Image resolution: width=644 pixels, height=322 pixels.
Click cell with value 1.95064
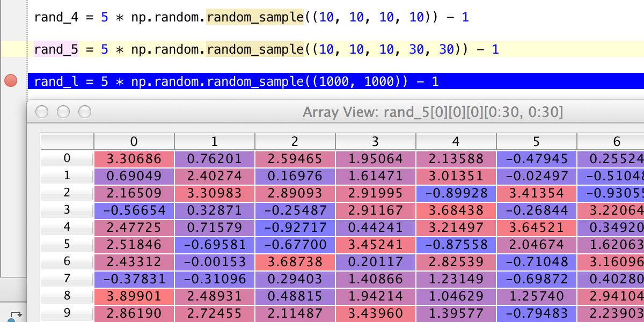tap(376, 159)
